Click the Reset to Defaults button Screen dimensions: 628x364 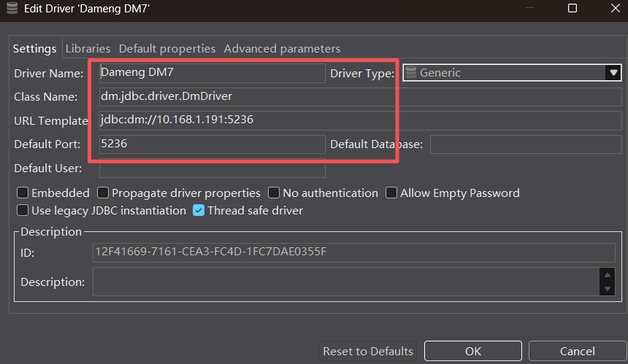368,351
